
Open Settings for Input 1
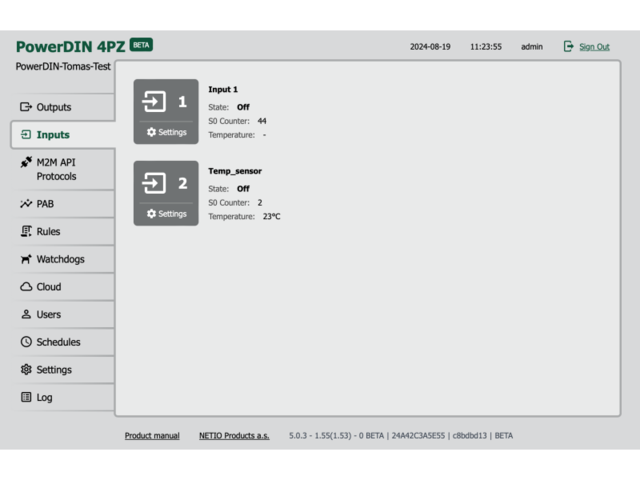166,132
